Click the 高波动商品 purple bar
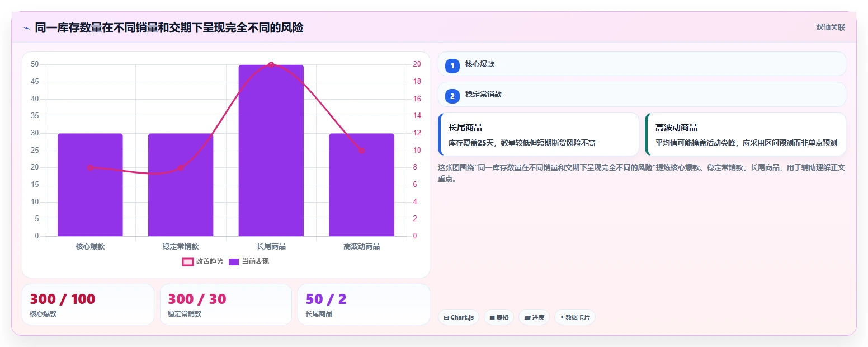Screen dimensions: 868x347 coord(361,185)
